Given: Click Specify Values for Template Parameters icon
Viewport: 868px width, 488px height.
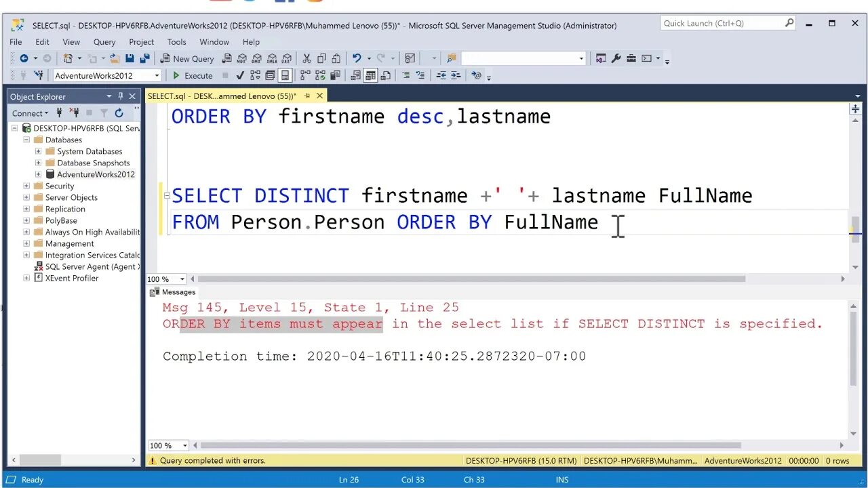Looking at the screenshot, I should click(477, 75).
